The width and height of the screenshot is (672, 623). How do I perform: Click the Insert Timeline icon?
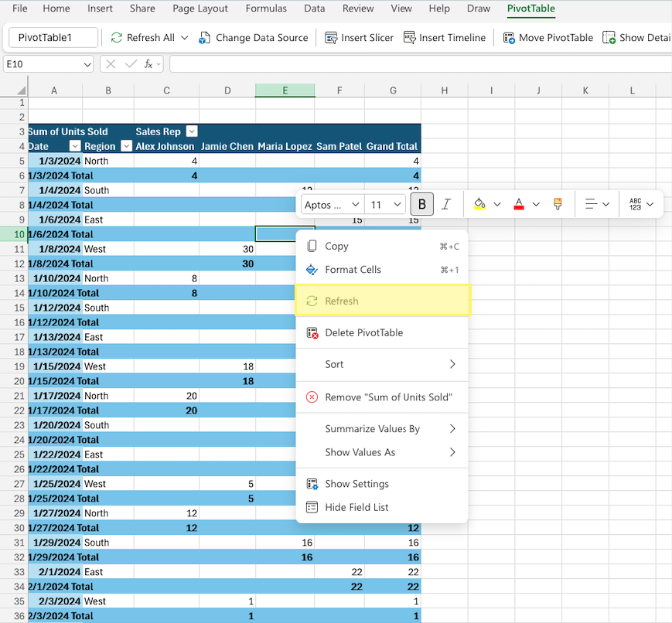tap(410, 37)
